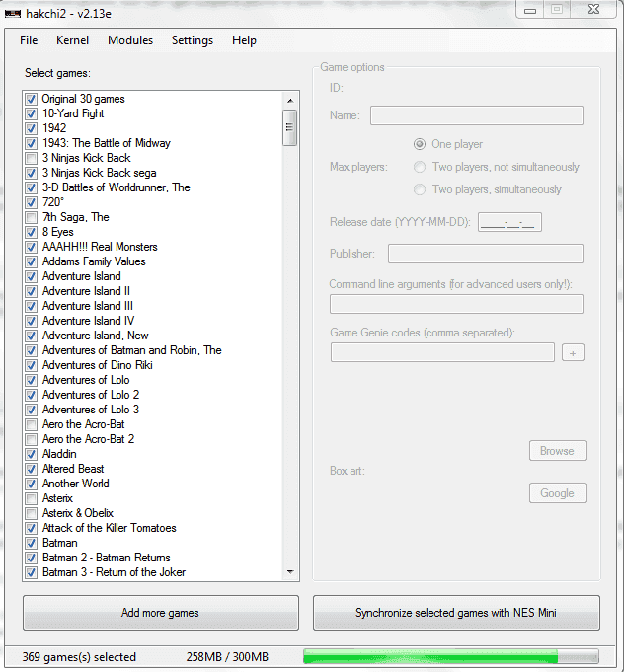Select Addams Family Values entry
The image size is (624, 672).
click(94, 261)
